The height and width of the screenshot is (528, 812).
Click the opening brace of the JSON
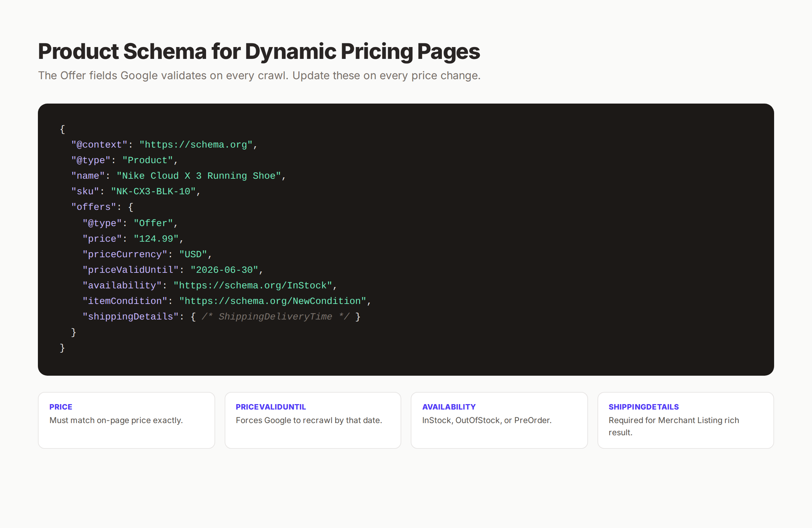pos(62,129)
